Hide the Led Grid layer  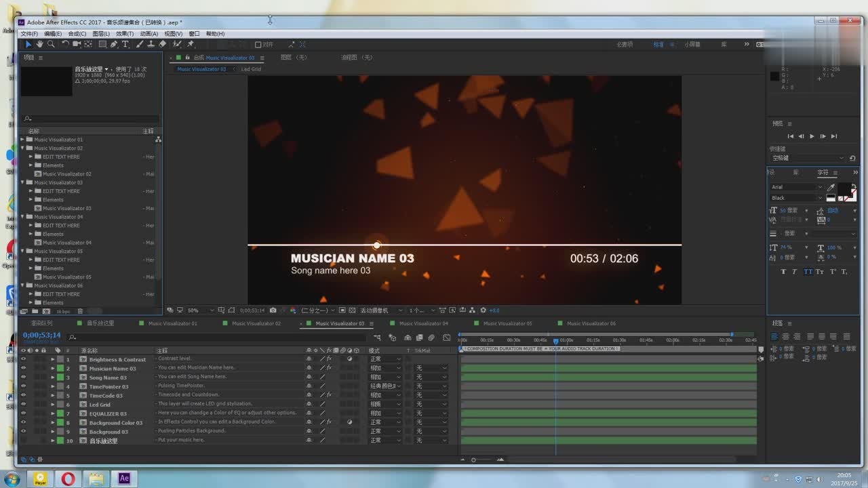(x=23, y=404)
